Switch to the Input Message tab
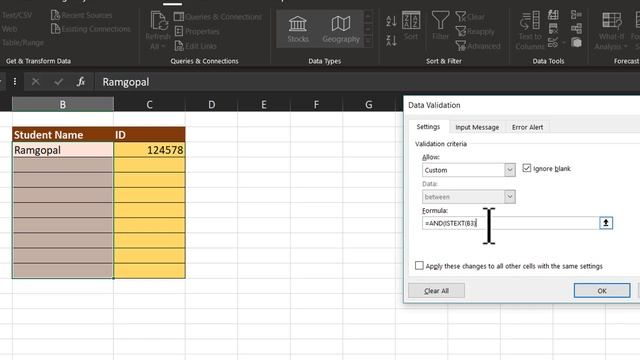 coord(477,127)
